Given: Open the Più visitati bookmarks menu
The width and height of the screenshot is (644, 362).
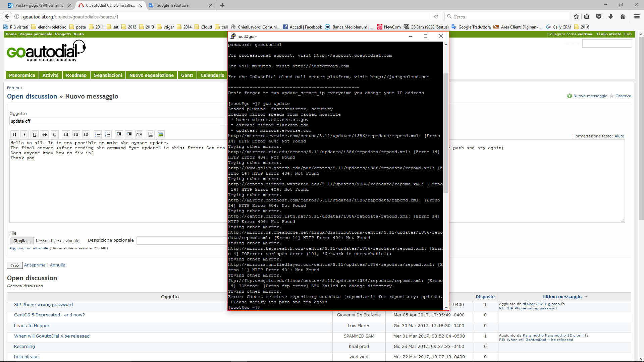Looking at the screenshot, I should click(x=16, y=27).
